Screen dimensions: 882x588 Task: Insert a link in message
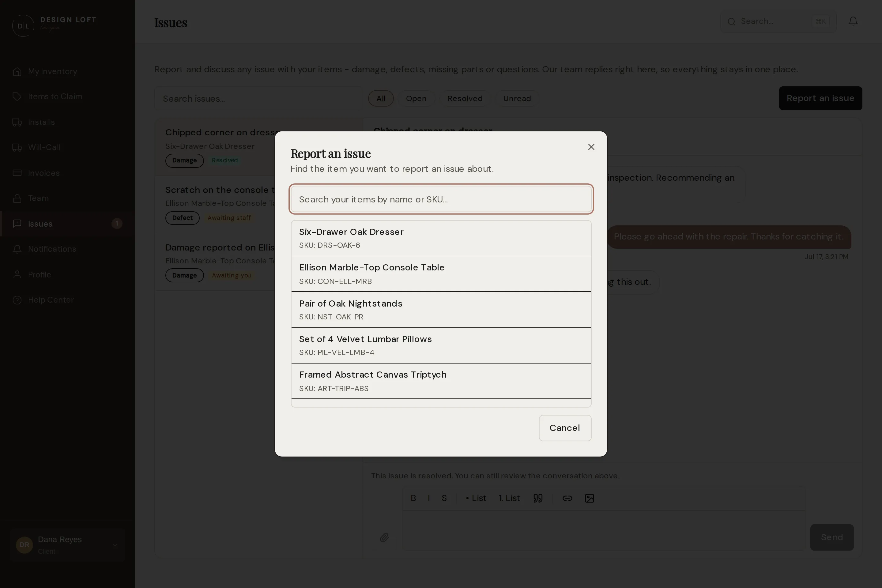(567, 498)
